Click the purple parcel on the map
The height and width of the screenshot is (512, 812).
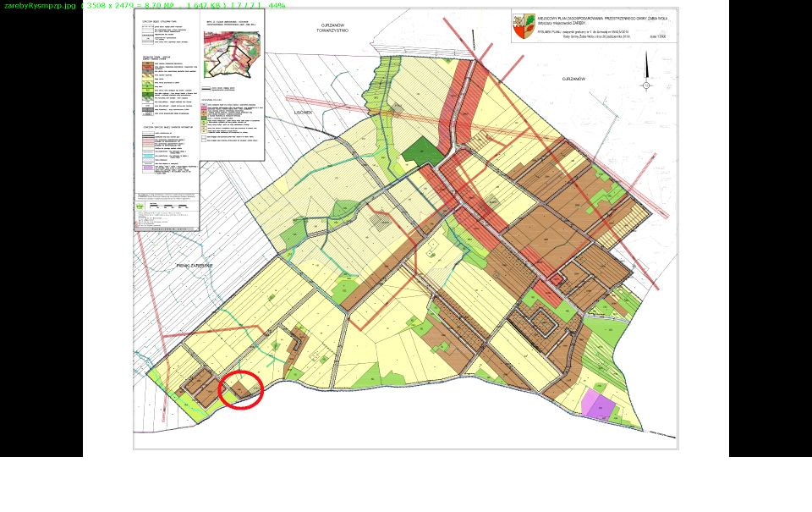pos(597,405)
